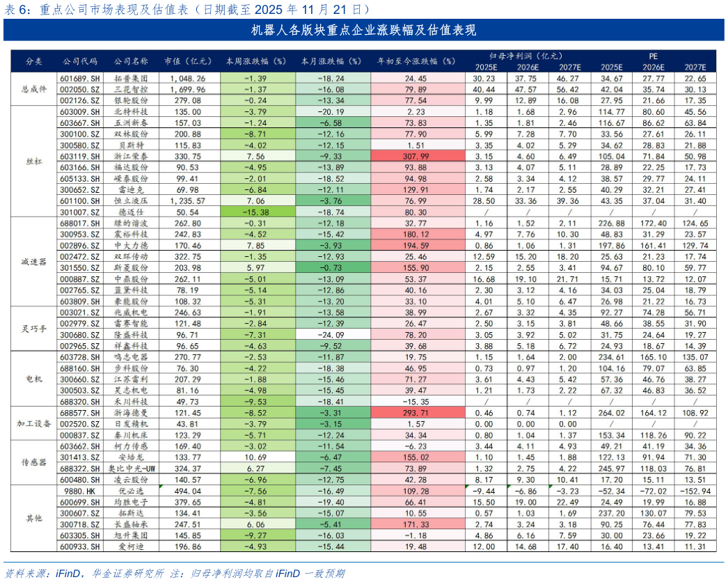The image size is (728, 582).
Task: Click the 三花智控 company name cell
Action: tap(132, 90)
